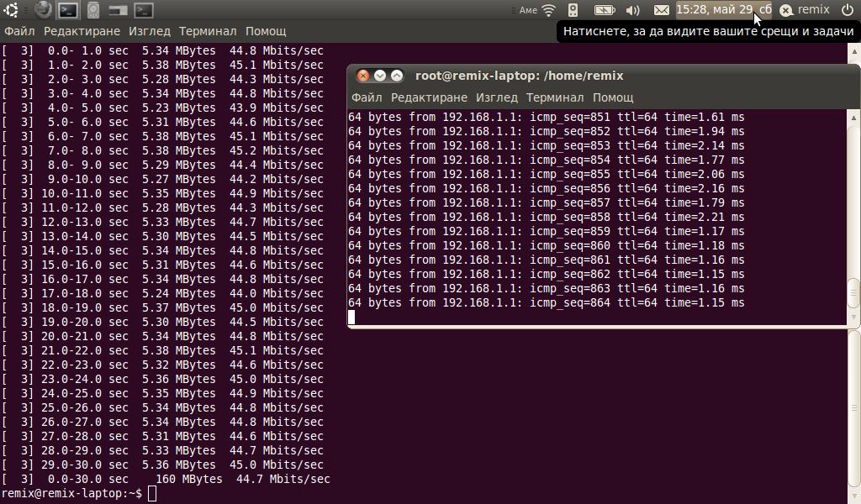This screenshot has height=504, width=861.
Task: Open Редактиране menu in root@remix-laptop window
Action: (x=429, y=97)
